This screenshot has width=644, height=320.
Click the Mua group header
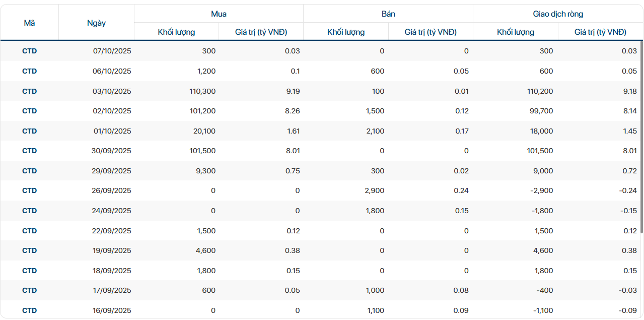[x=219, y=14]
